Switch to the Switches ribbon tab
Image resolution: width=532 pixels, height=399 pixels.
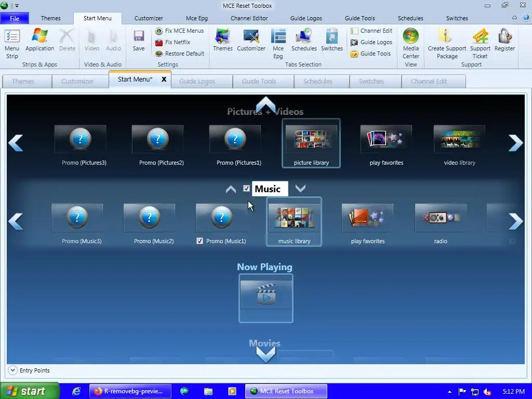(457, 18)
